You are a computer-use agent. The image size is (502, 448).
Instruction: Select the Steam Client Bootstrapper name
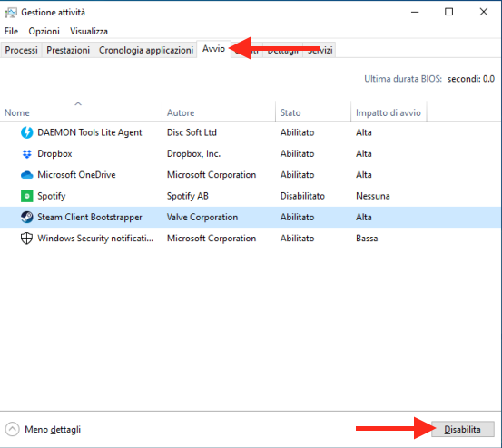coord(90,217)
